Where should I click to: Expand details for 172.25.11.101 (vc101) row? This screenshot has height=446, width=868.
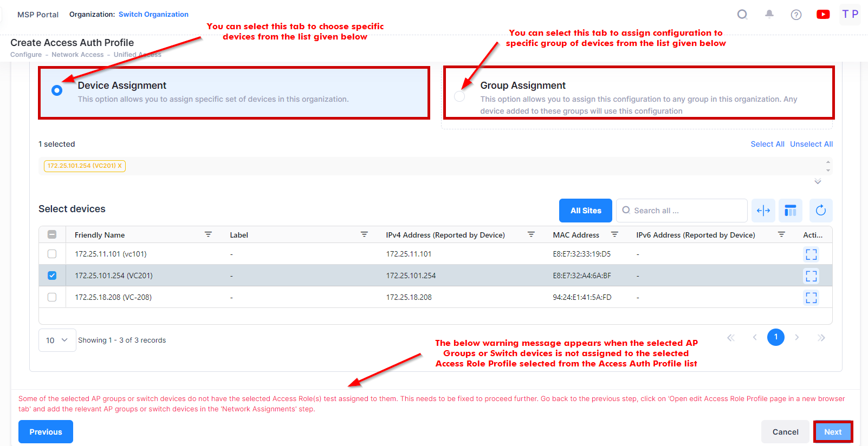coord(811,254)
